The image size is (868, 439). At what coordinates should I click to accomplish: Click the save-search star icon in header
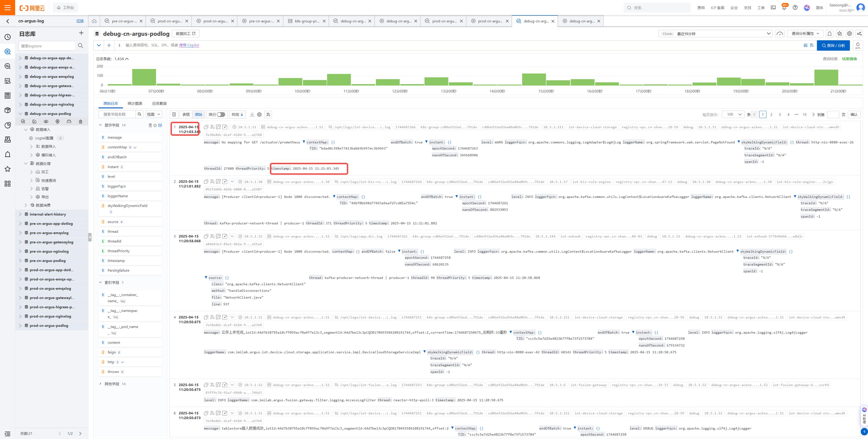(839, 34)
